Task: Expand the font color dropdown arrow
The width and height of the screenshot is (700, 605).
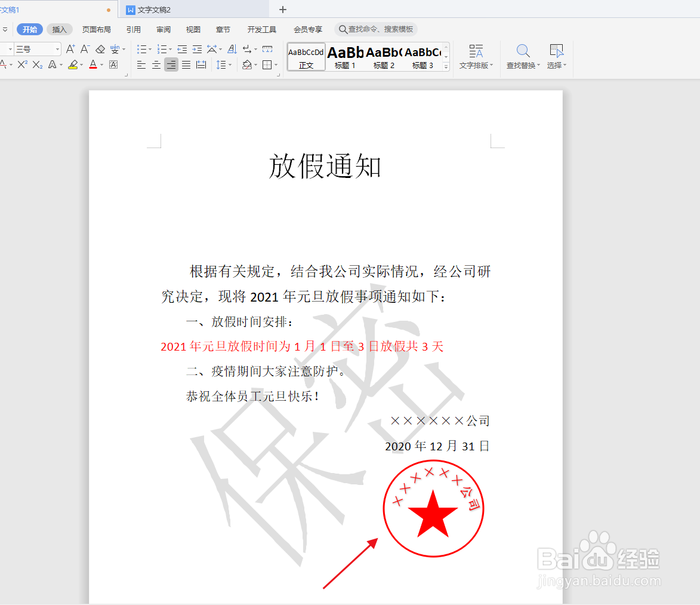Action: pos(100,65)
